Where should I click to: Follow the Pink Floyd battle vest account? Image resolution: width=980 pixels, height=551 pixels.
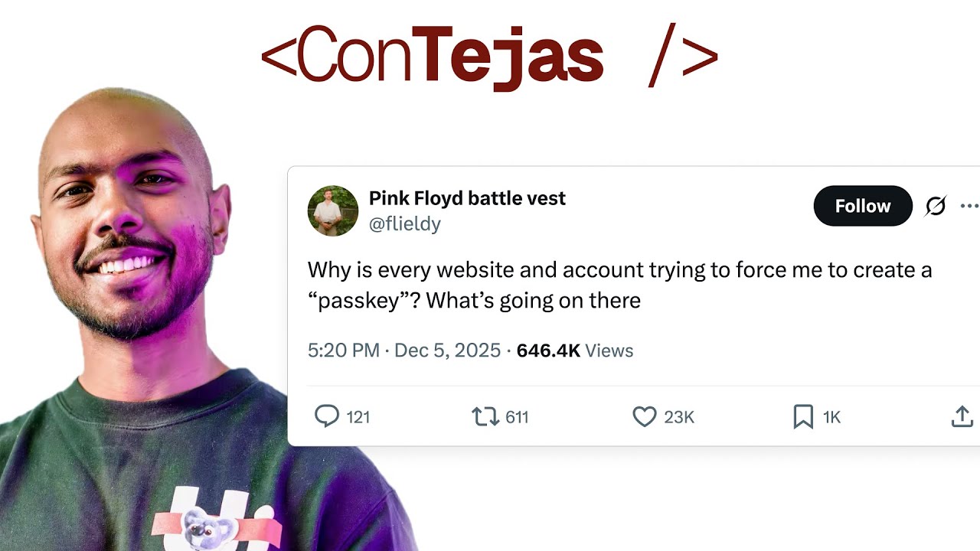point(863,206)
